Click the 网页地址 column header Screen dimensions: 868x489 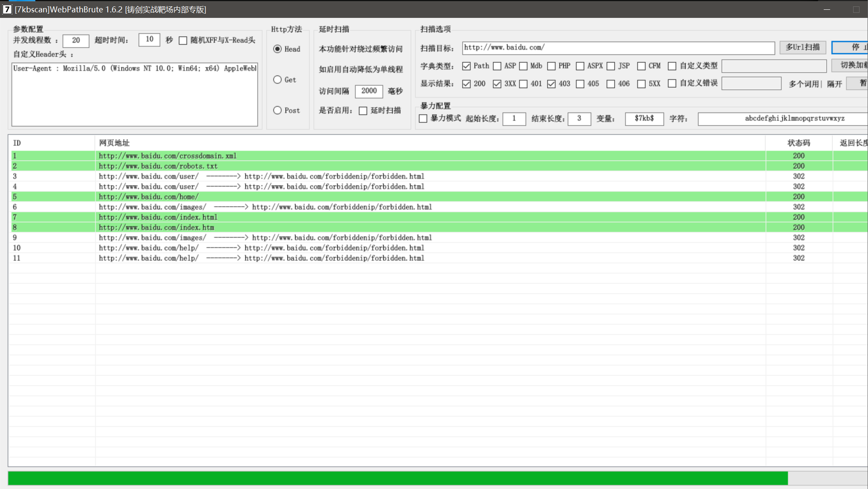[114, 143]
